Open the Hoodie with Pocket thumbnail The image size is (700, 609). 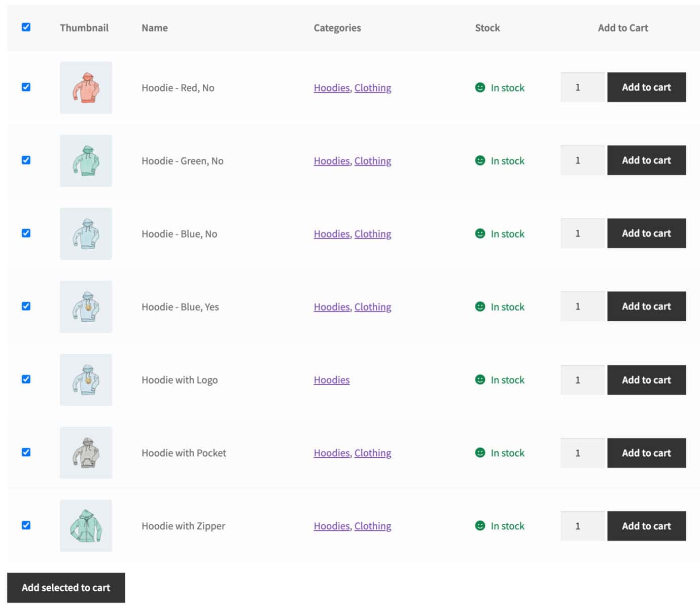tap(86, 453)
